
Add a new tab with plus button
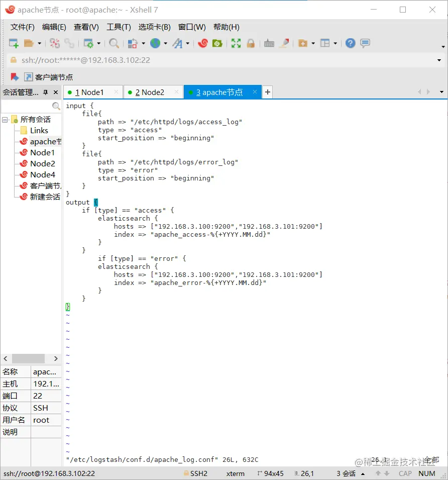click(x=268, y=92)
